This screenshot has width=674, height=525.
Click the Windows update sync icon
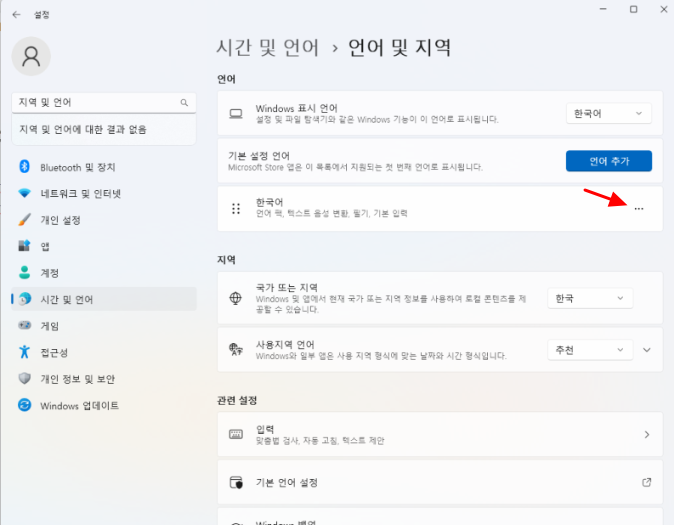pos(25,405)
